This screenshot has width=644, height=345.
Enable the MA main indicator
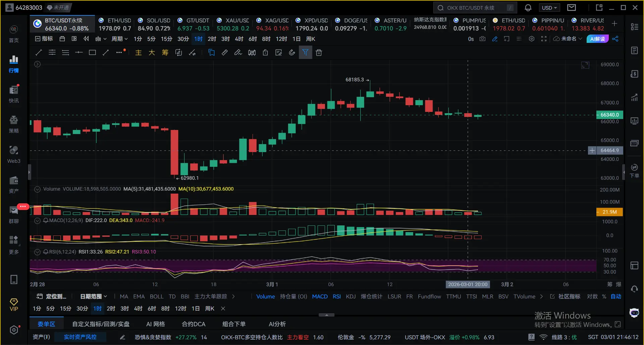click(124, 296)
